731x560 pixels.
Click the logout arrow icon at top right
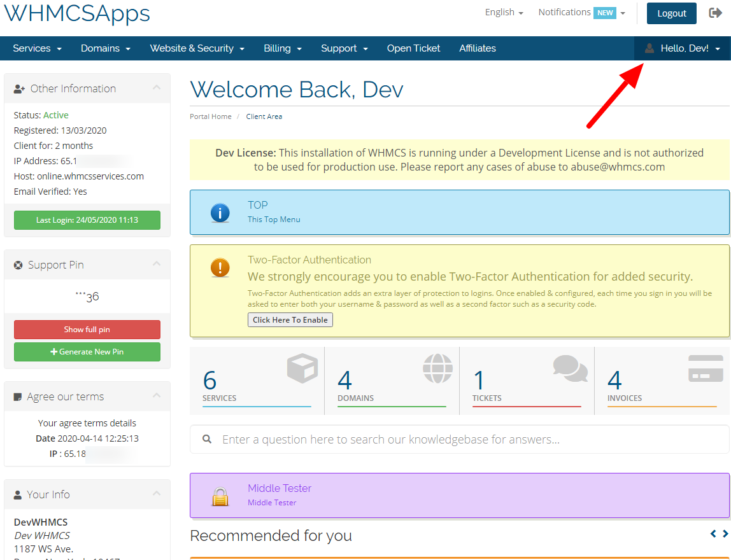(715, 13)
